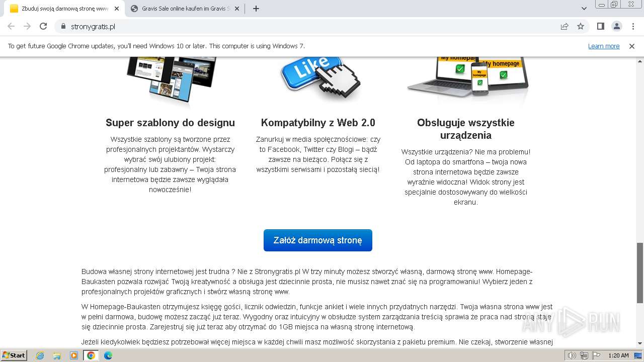Open the volume speaker tray icon

pyautogui.click(x=572, y=355)
